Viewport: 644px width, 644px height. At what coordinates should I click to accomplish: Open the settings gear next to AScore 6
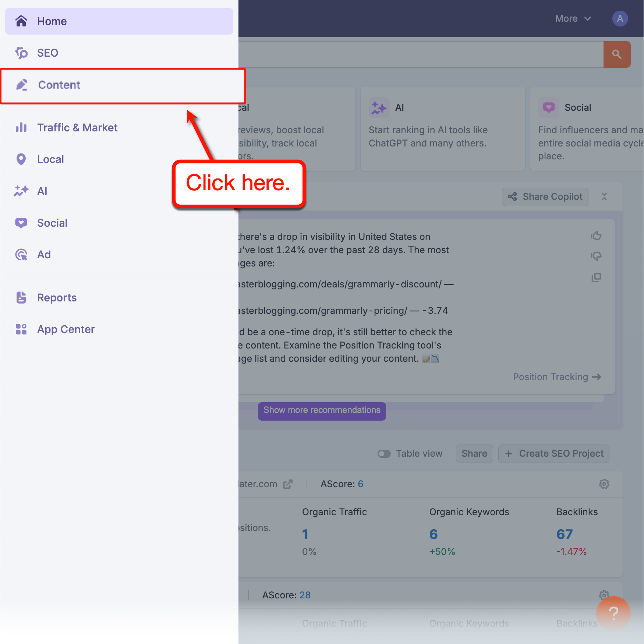coord(604,484)
